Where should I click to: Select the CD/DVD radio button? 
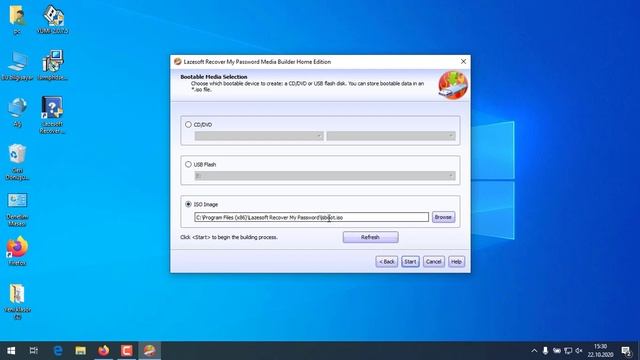coord(188,124)
